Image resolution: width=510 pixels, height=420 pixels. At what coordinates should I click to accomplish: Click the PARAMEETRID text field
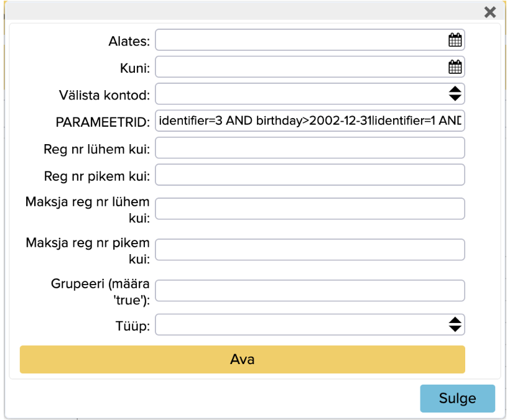coord(310,121)
